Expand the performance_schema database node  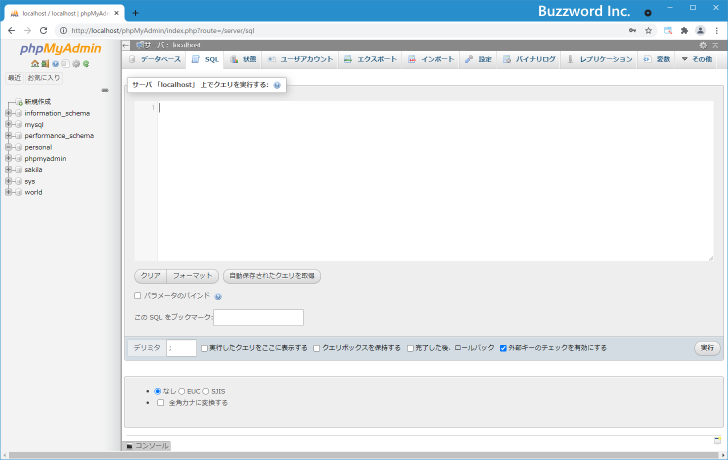coord(8,136)
